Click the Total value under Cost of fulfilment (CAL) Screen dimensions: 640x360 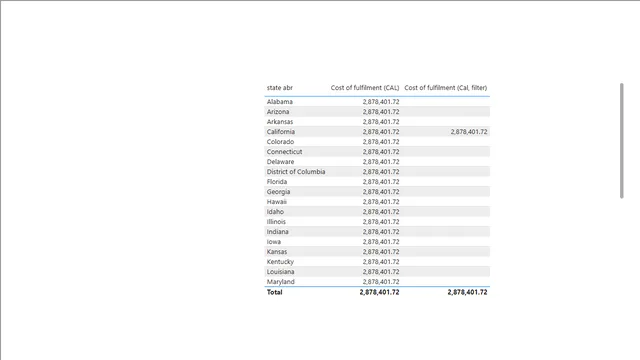click(379, 292)
